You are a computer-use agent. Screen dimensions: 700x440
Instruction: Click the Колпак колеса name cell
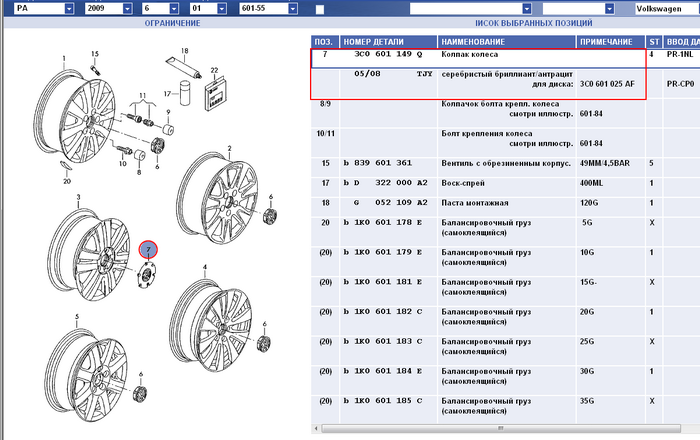click(x=469, y=54)
